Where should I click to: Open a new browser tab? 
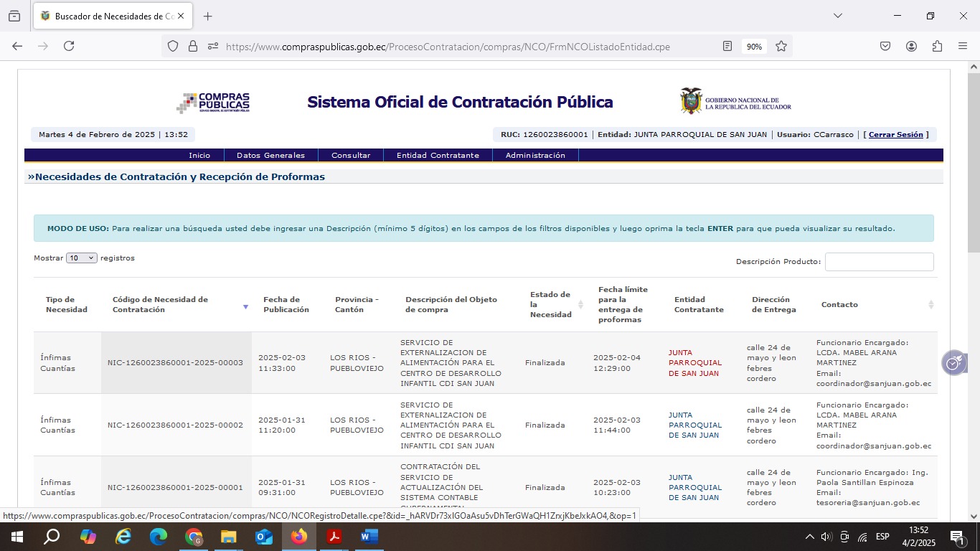click(208, 16)
